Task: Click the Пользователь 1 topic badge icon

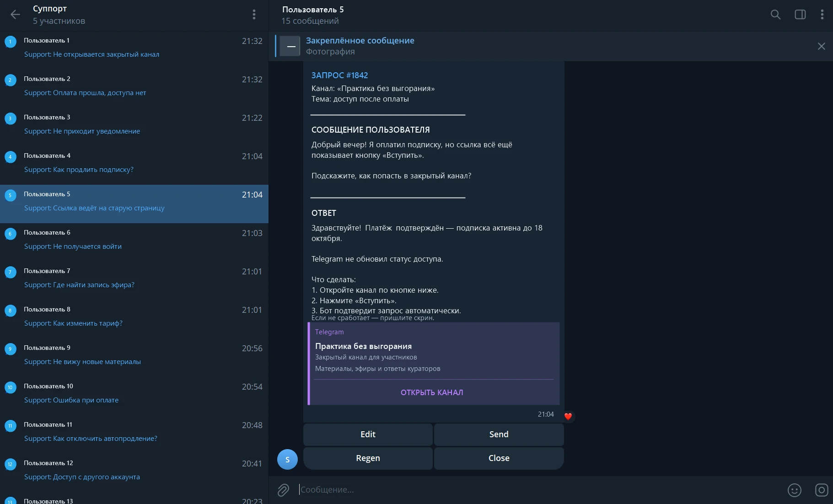Action: pyautogui.click(x=10, y=42)
